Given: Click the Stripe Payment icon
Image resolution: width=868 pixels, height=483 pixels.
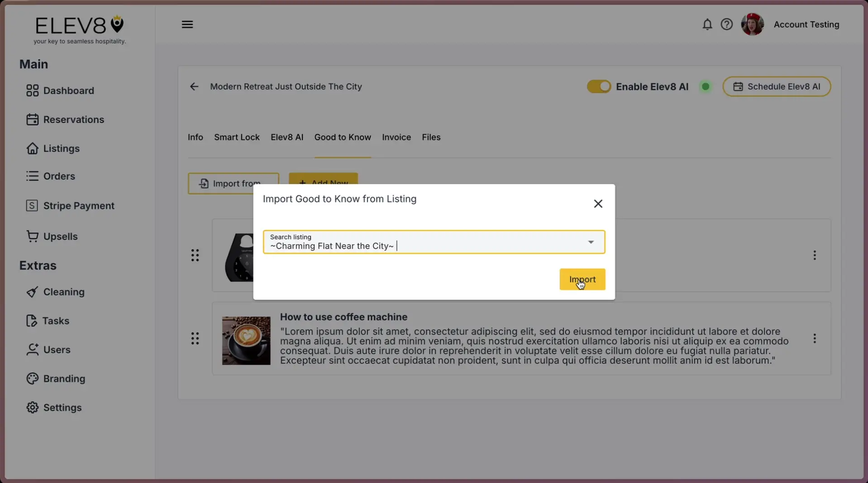Looking at the screenshot, I should tap(32, 205).
